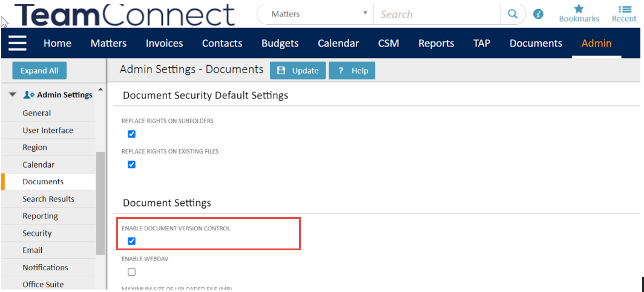Click the sidebar vertical scrollbar thumb

tap(100, 203)
